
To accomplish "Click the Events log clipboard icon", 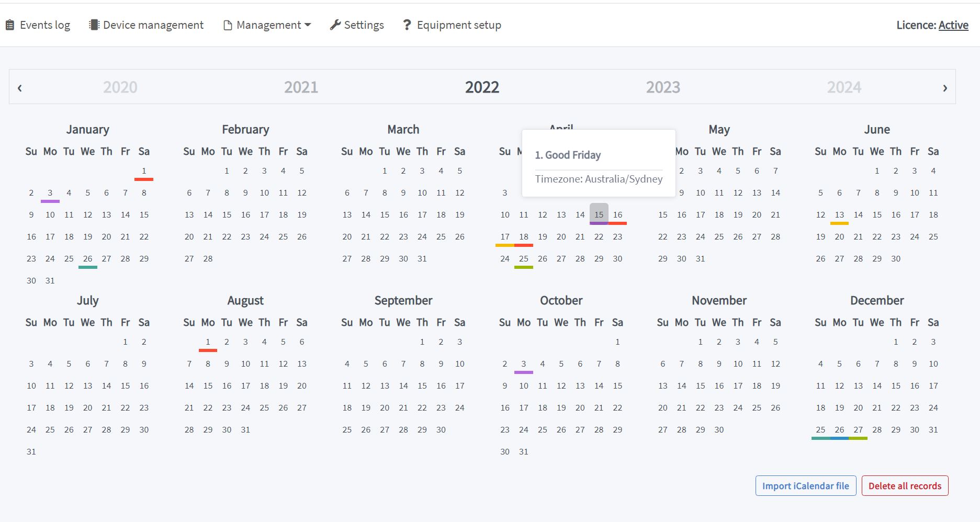I will point(10,25).
